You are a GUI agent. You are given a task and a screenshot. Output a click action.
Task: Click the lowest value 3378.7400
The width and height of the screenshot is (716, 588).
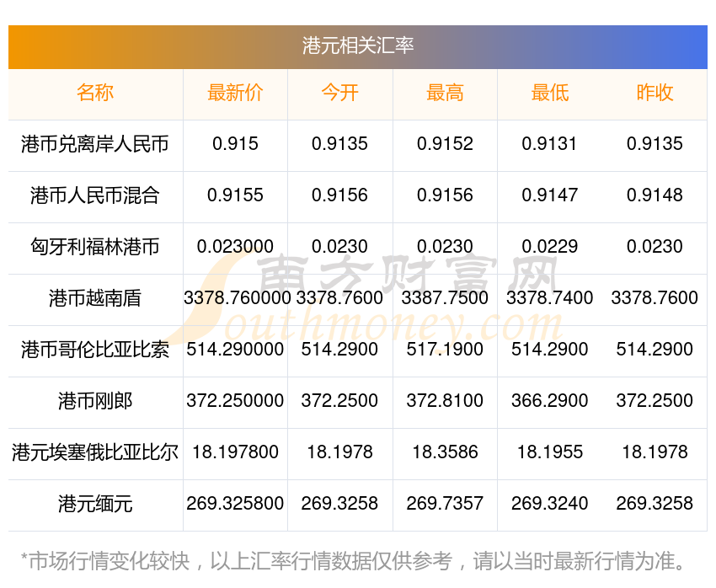[x=550, y=298]
